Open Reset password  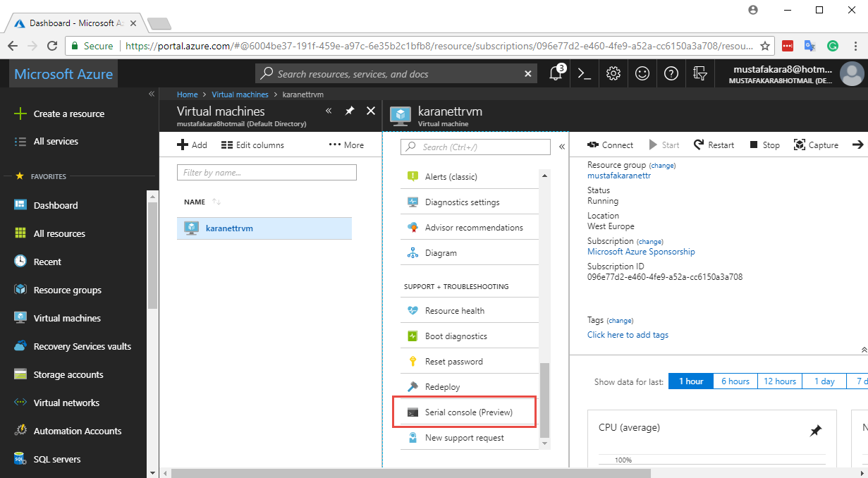(470, 361)
